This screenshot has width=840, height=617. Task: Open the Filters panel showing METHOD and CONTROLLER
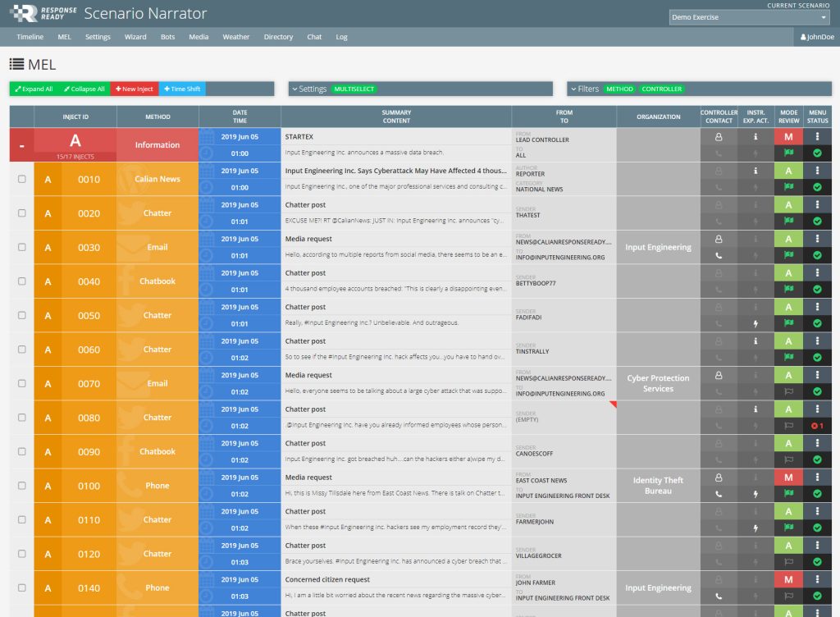click(591, 88)
